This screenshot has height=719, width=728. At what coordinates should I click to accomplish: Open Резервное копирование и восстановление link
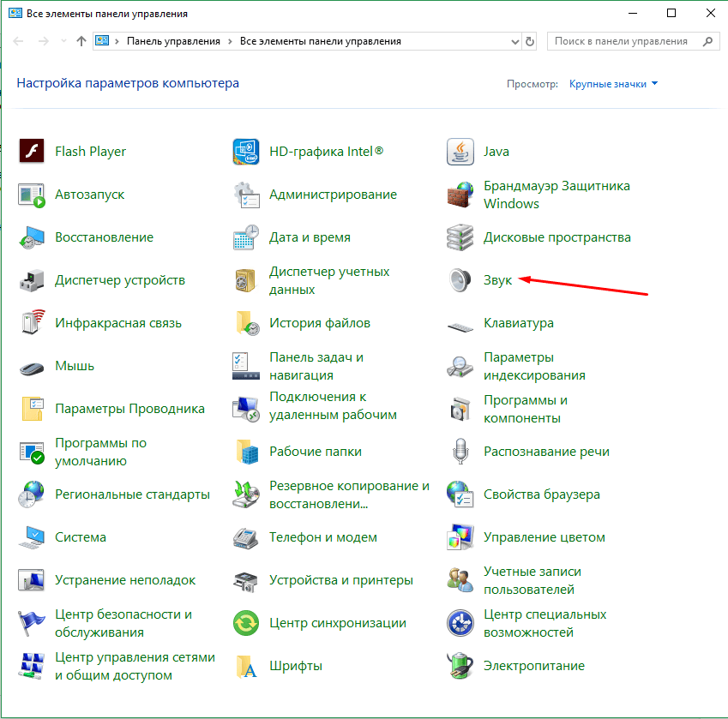(x=349, y=494)
